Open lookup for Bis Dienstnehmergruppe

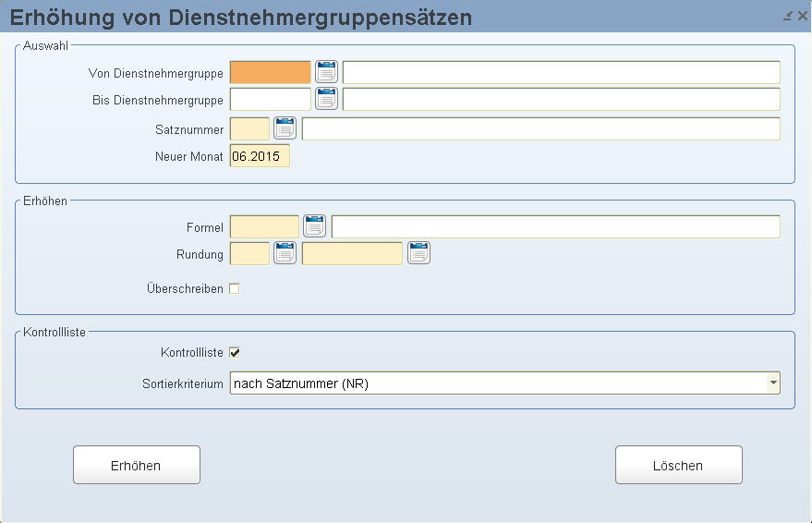click(x=327, y=99)
